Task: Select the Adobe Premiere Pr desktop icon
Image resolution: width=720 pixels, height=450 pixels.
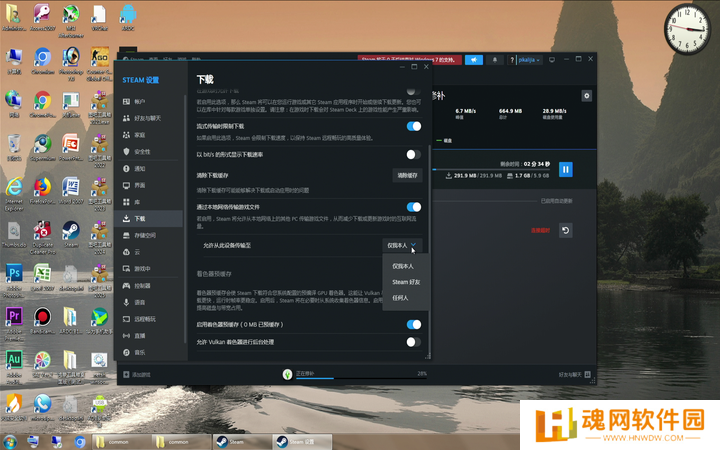Action: [x=14, y=324]
